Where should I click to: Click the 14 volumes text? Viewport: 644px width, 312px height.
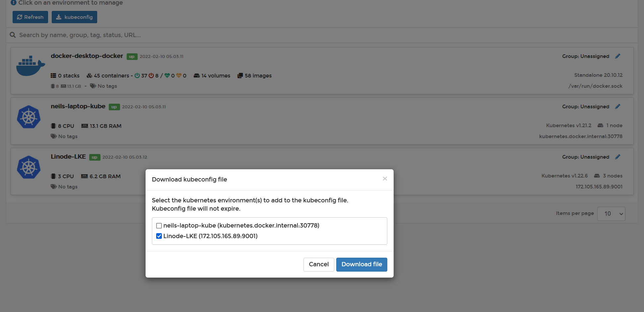pos(216,76)
